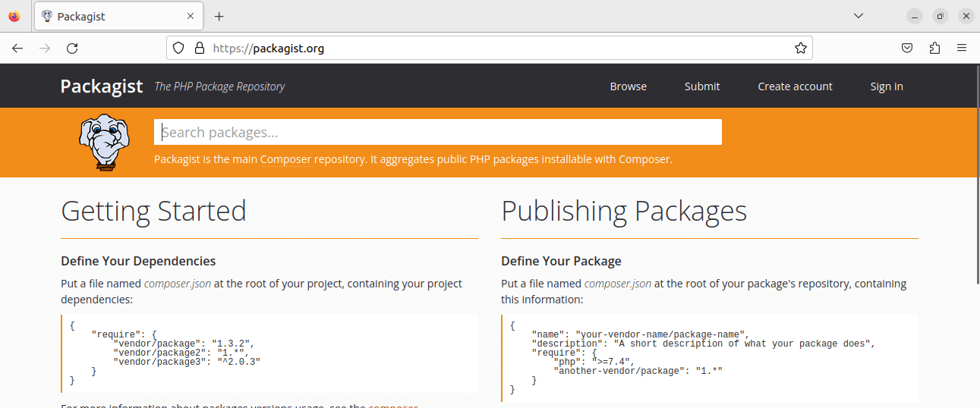Screen dimensions: 980x408
Task: Go back using the back arrow
Action: (17, 49)
